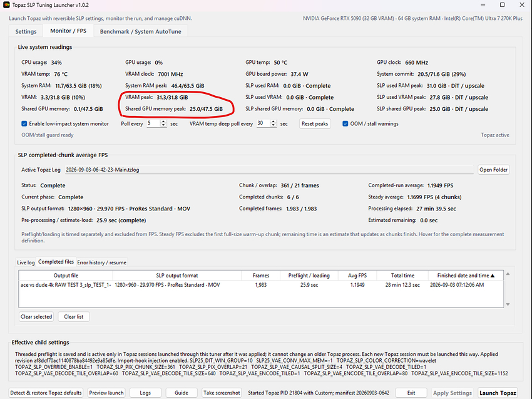Click the Poll every value field

click(x=153, y=123)
